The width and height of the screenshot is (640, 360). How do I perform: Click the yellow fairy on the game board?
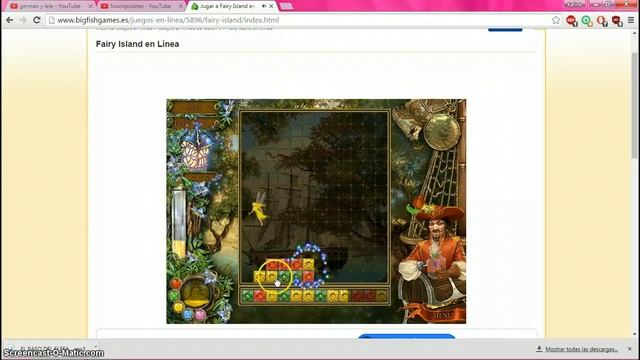258,209
